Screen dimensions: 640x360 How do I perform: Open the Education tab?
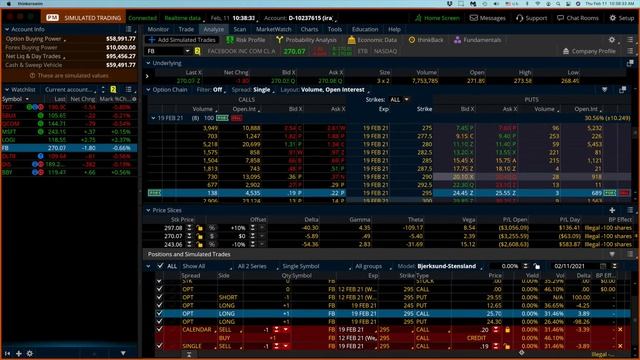[364, 29]
